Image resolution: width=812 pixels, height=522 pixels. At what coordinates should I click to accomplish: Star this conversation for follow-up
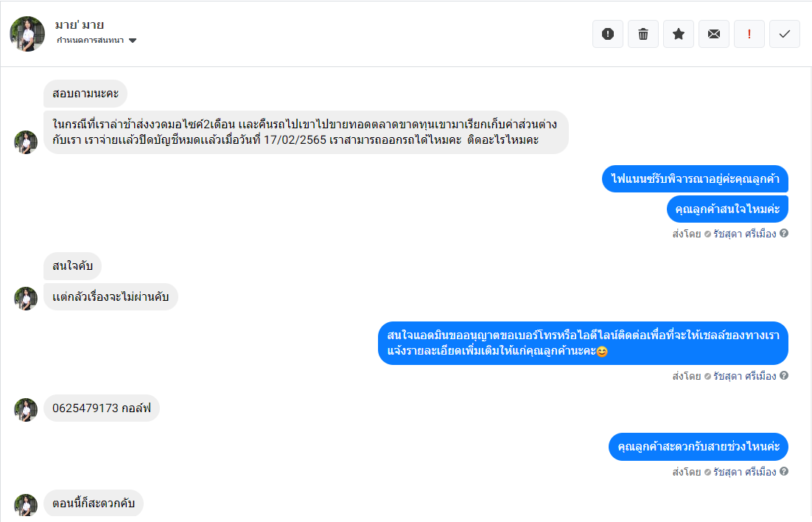click(x=679, y=34)
